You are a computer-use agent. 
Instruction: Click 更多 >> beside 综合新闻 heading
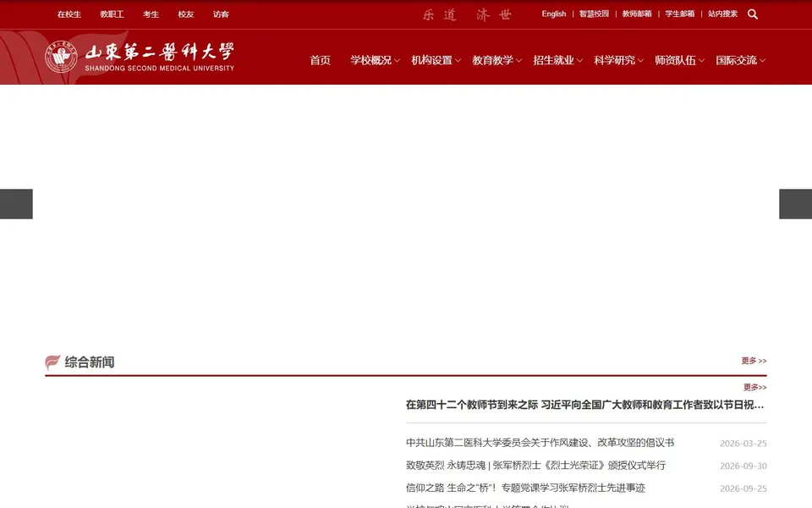(754, 361)
